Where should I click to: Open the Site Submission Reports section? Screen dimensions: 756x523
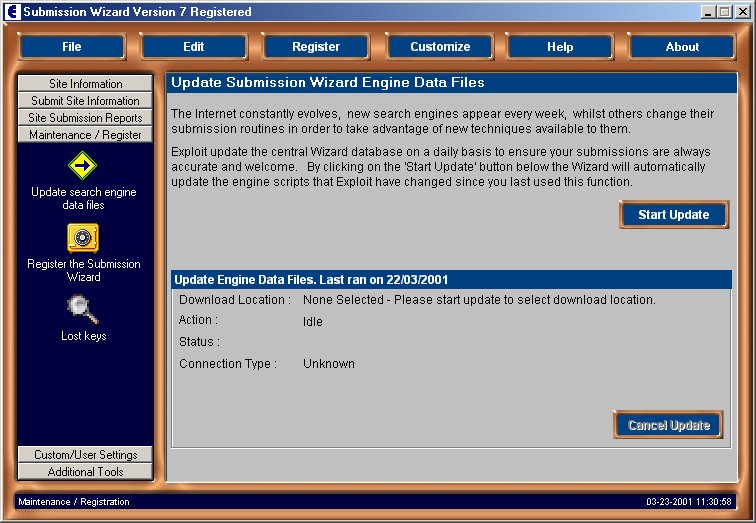pyautogui.click(x=85, y=117)
